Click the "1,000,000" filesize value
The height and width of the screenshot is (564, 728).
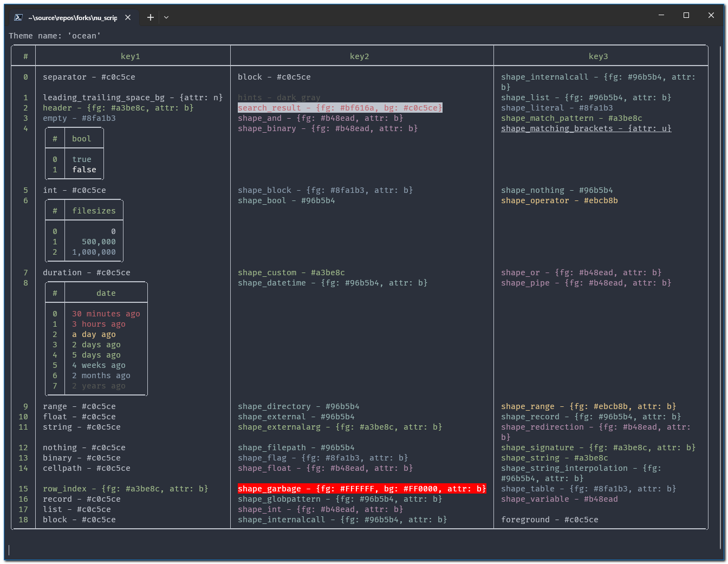pyautogui.click(x=94, y=252)
